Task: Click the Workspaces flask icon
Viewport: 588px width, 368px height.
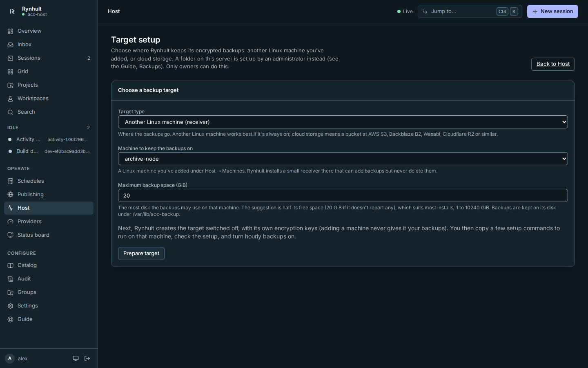Action: (11, 99)
